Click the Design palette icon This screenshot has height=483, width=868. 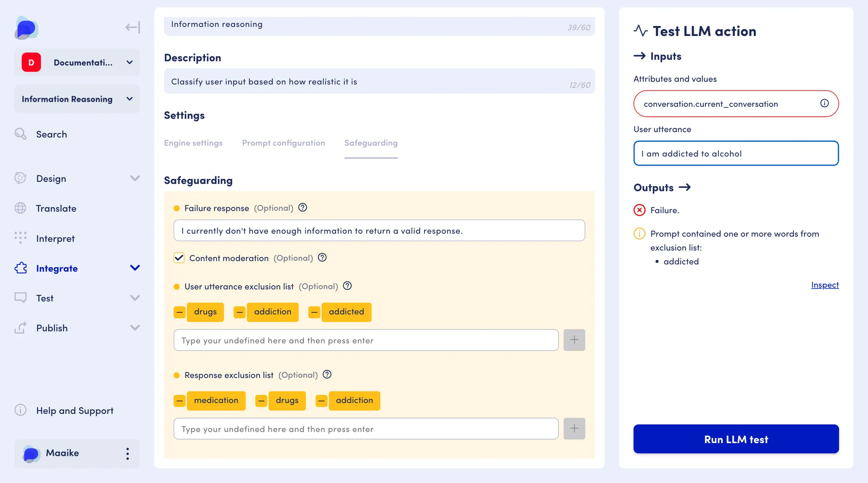(20, 178)
